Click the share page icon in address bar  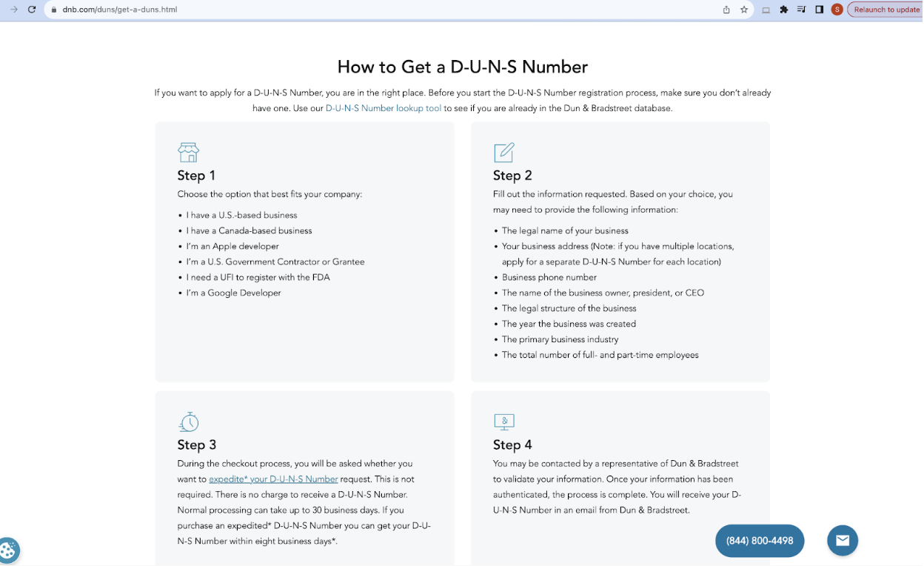[x=726, y=10]
